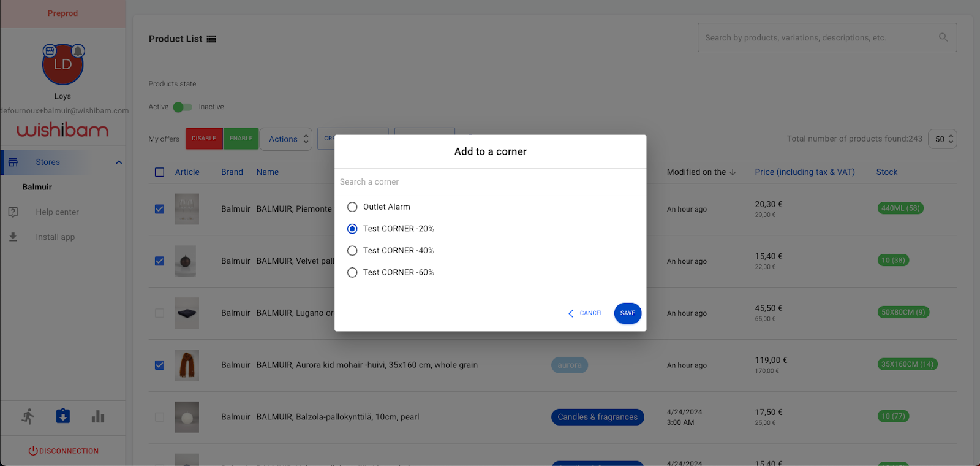Click the Install app download icon
This screenshot has height=466, width=980.
[13, 237]
